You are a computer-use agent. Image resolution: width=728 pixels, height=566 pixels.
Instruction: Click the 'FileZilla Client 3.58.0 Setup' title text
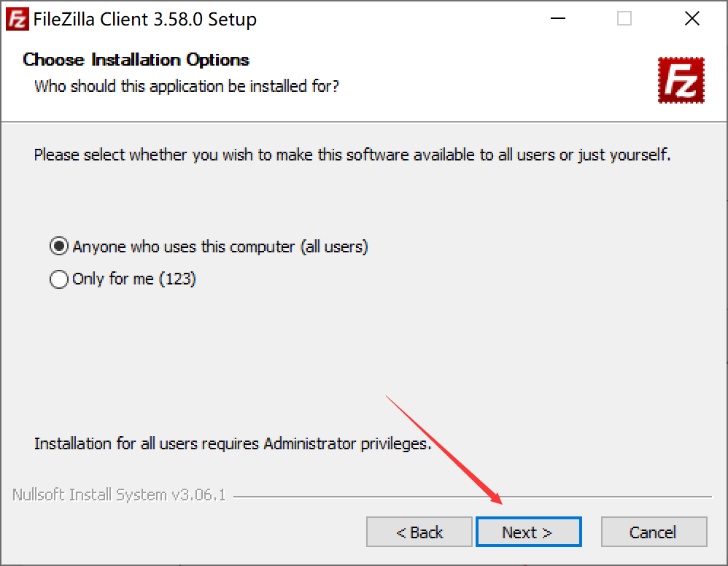(145, 20)
